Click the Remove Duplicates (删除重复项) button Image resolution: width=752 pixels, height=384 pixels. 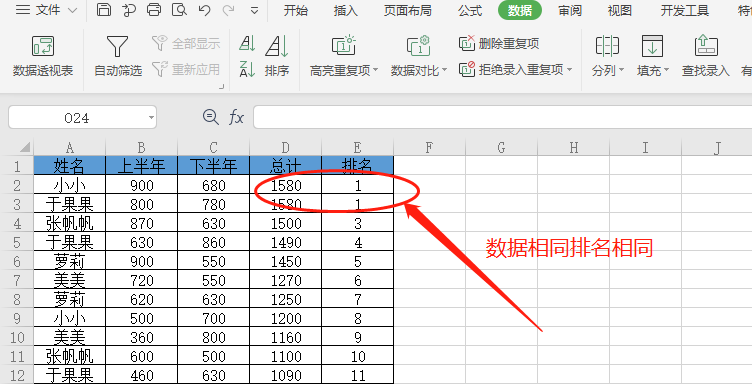pos(499,44)
